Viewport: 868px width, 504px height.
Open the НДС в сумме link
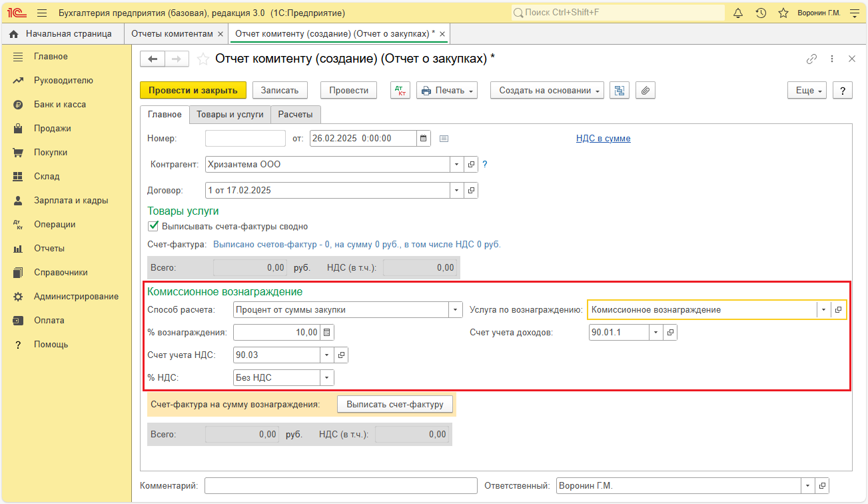pos(603,139)
